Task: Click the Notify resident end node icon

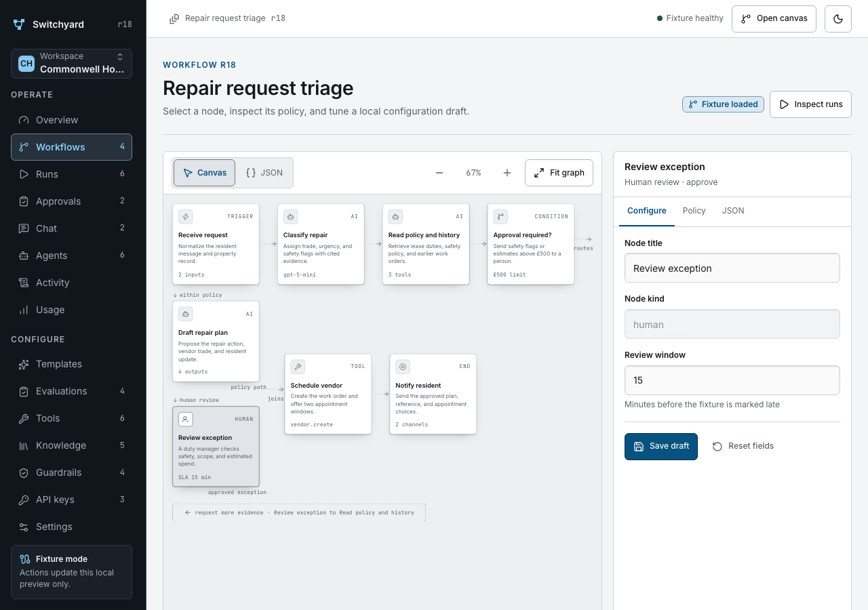Action: pos(403,367)
